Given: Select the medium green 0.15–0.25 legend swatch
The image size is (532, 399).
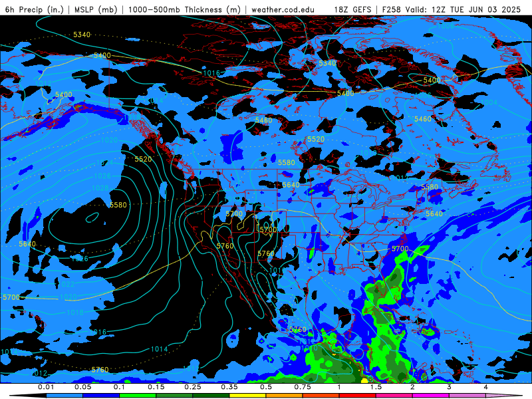Looking at the screenshot, I should pyautogui.click(x=174, y=396).
